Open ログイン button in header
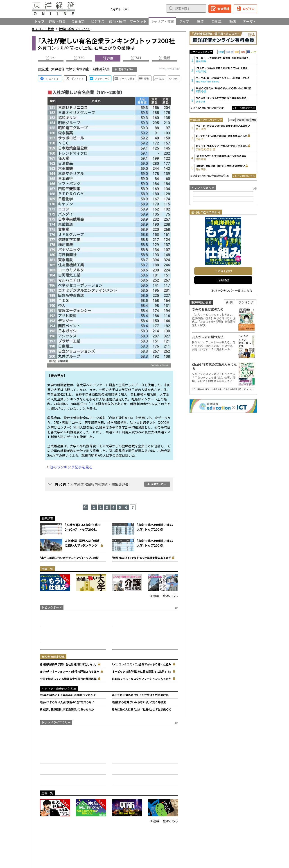Image resolution: width=289 pixels, height=868 pixels. click(245, 8)
